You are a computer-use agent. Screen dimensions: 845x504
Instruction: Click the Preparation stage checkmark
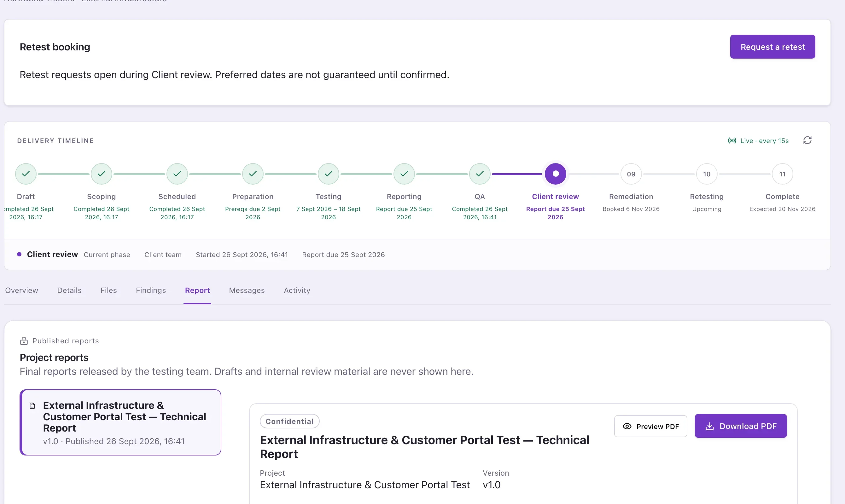pos(253,174)
